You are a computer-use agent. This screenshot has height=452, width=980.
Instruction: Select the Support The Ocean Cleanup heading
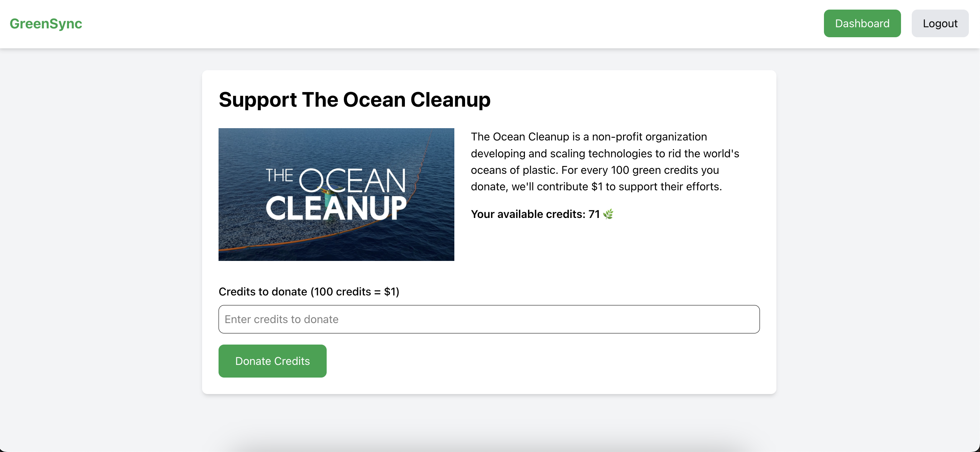click(x=354, y=99)
